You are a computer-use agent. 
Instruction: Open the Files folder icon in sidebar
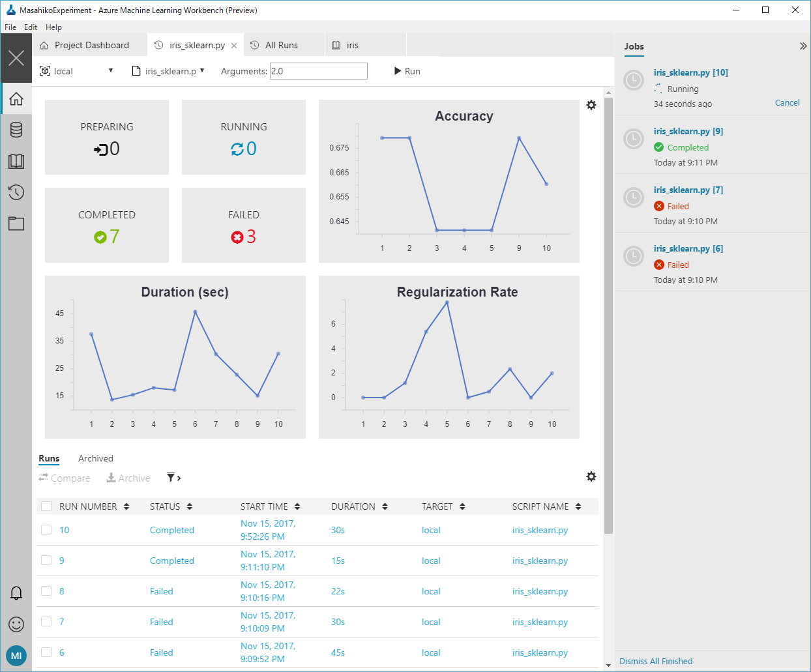pos(16,224)
